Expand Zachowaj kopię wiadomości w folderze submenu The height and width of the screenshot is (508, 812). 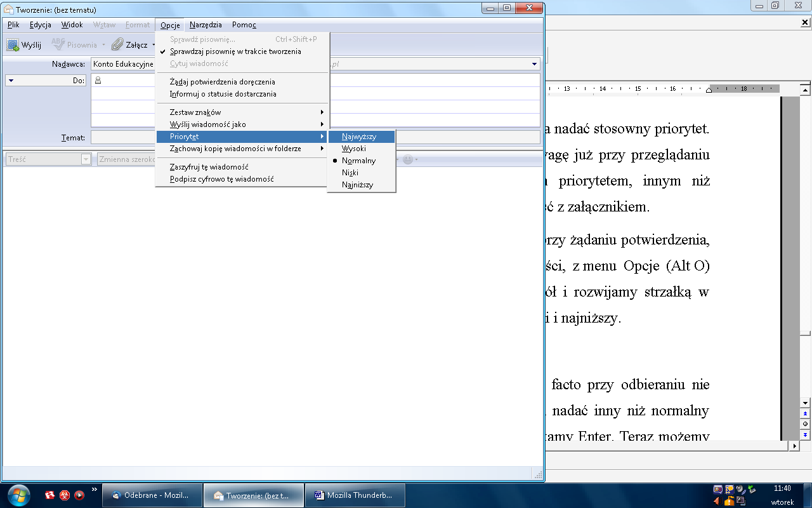[x=242, y=149]
